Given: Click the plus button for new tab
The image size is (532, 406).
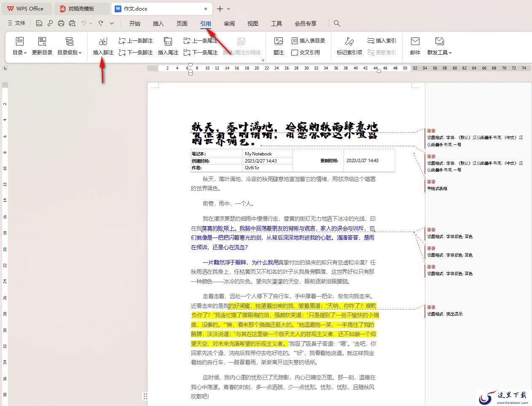Looking at the screenshot, I should 220,8.
